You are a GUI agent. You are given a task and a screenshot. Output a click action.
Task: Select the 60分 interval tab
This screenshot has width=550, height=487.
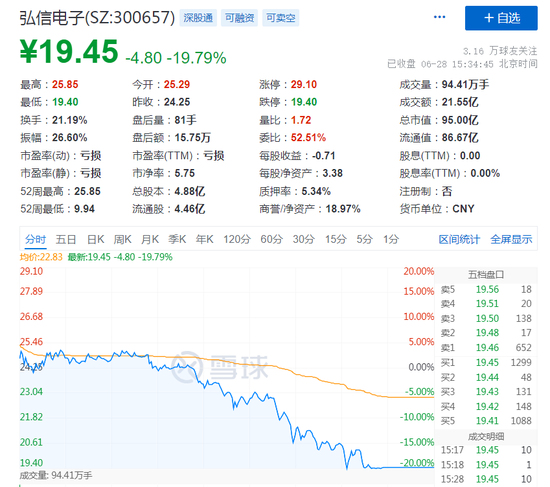tap(271, 239)
